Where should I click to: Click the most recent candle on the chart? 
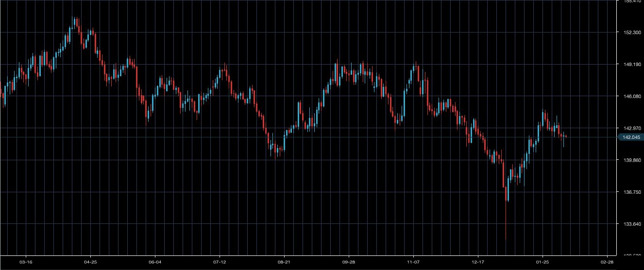(566, 136)
